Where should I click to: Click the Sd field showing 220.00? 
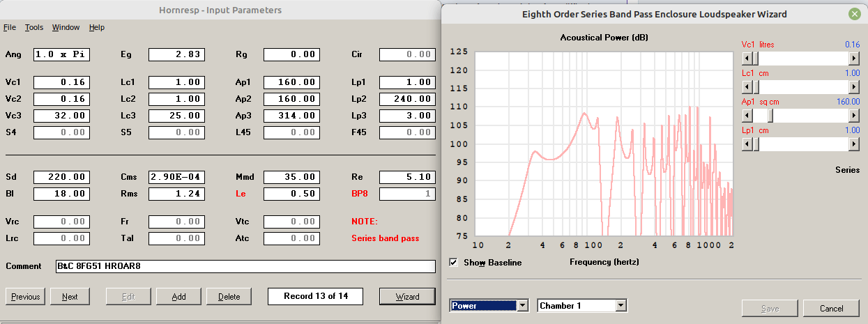pos(61,177)
